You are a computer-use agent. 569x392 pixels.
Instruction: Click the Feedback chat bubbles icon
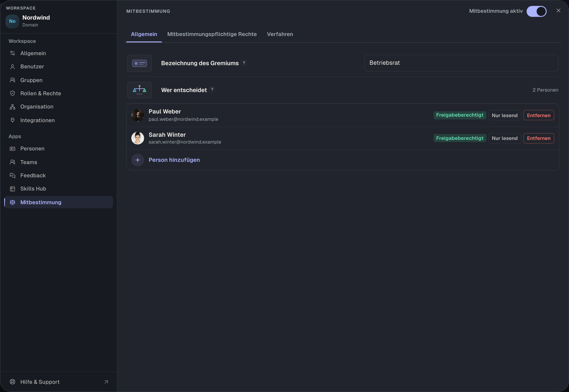[x=13, y=175]
